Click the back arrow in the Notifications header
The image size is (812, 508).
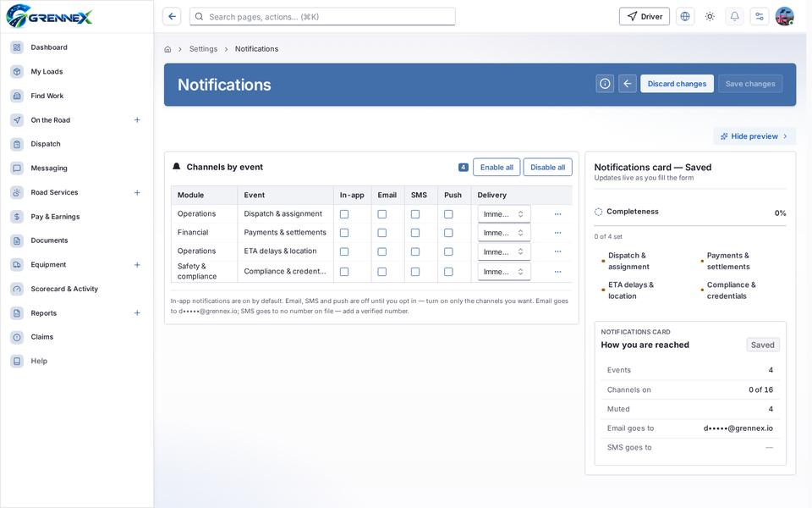[627, 84]
